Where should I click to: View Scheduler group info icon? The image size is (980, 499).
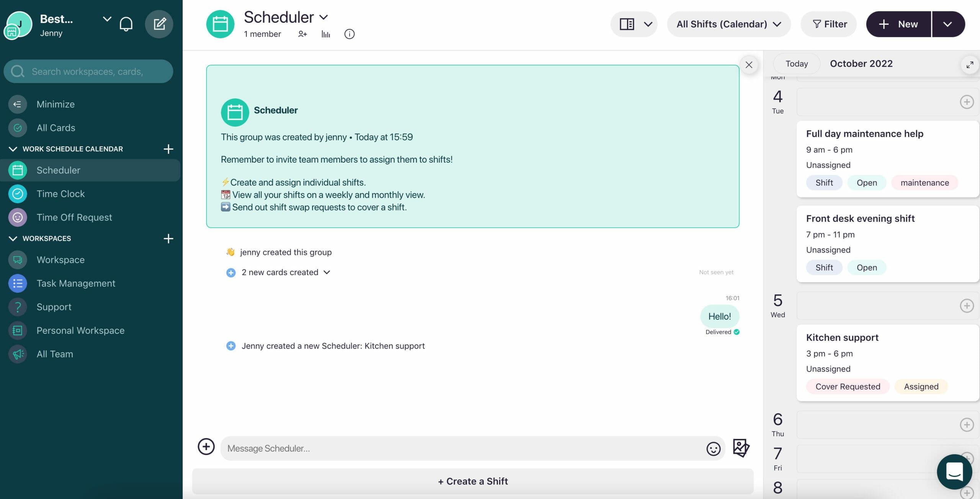click(349, 34)
